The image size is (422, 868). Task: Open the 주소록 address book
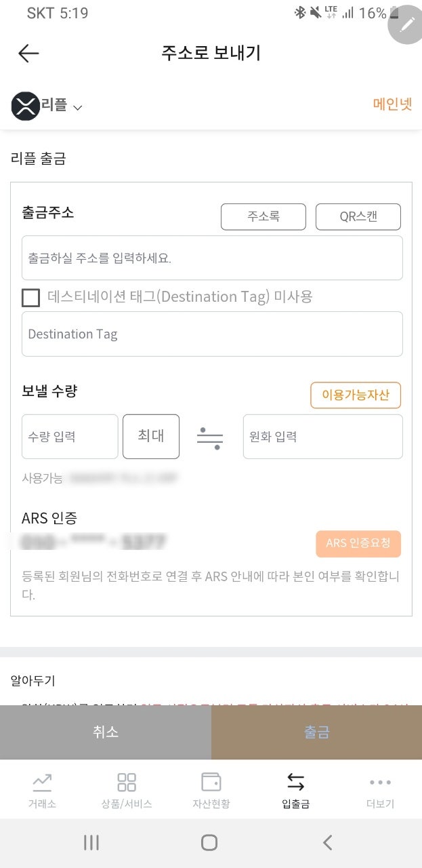(x=263, y=217)
